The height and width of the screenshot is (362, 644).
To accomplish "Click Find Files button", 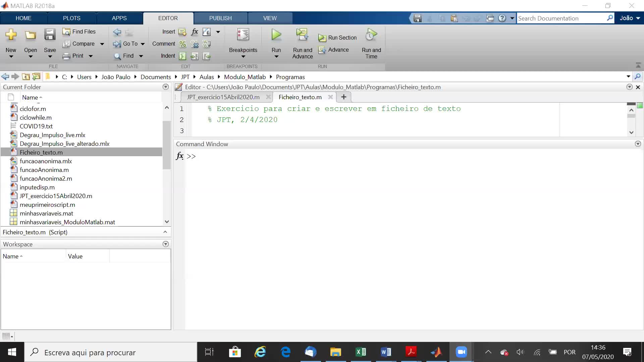I will tap(79, 32).
